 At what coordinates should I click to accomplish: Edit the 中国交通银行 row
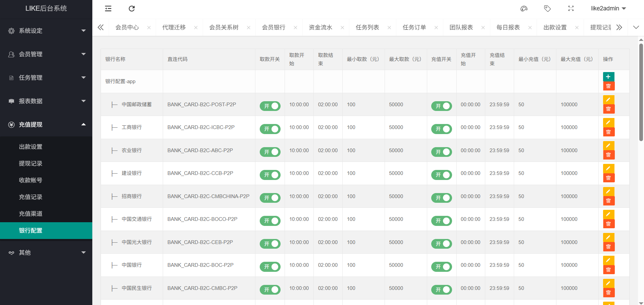608,215
